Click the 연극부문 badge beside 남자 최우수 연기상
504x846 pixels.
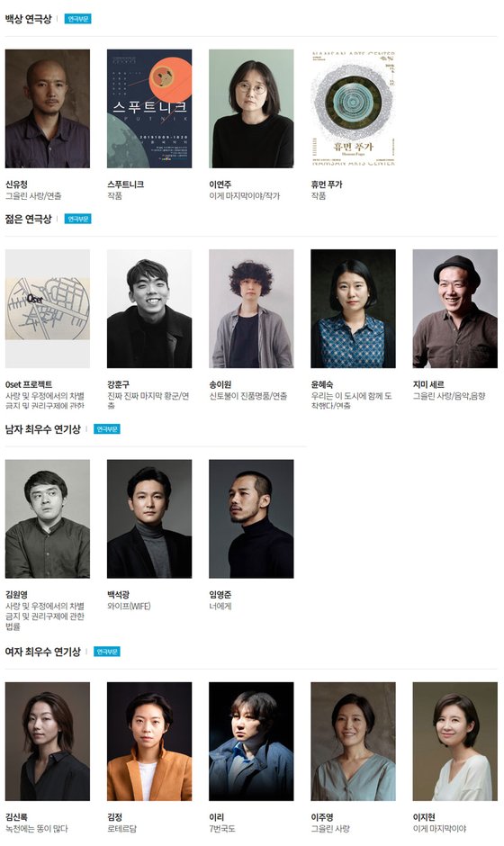point(107,429)
